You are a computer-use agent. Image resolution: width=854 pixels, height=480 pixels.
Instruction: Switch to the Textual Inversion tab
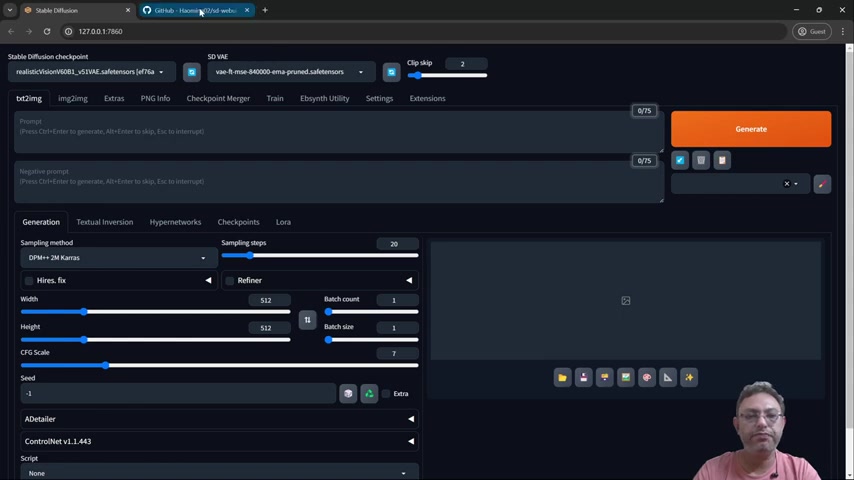pyautogui.click(x=105, y=222)
